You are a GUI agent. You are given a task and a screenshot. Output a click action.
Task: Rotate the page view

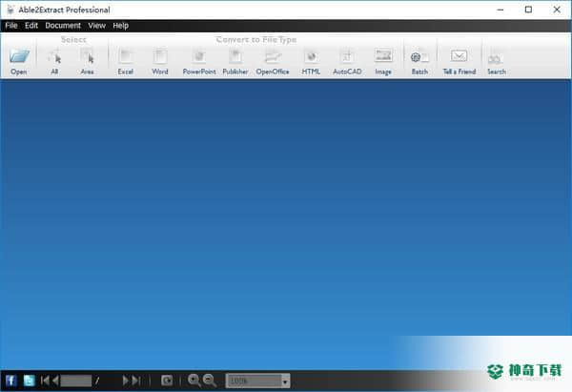coord(167,381)
